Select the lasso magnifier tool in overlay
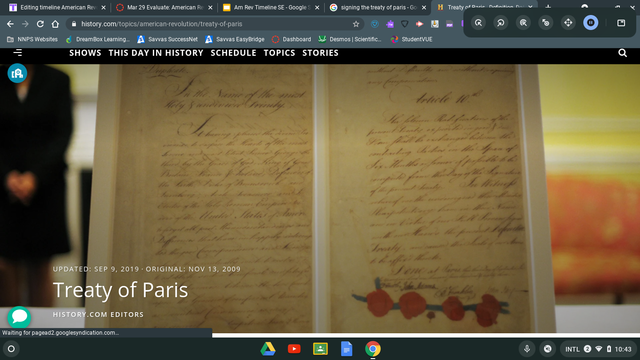The image size is (640, 360). [501, 23]
